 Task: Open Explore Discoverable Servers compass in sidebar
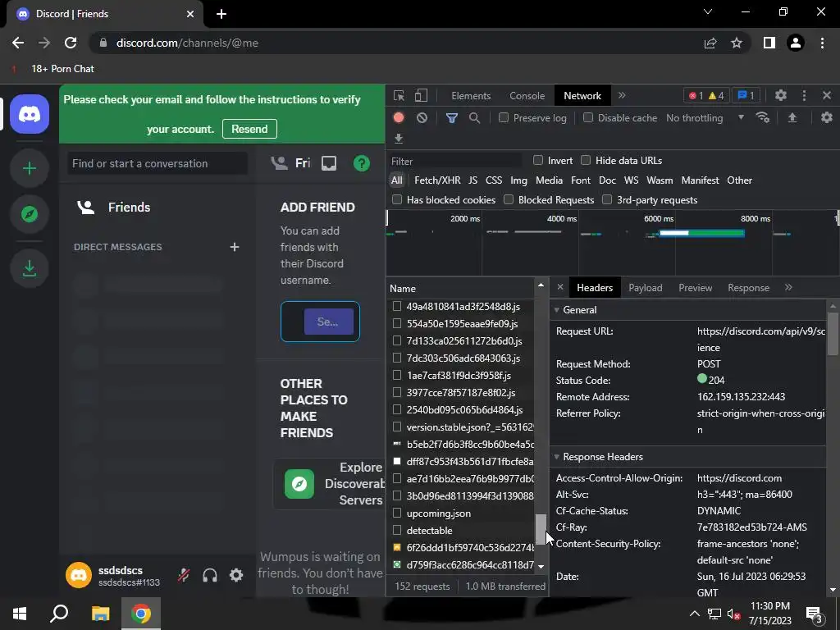[x=30, y=214]
